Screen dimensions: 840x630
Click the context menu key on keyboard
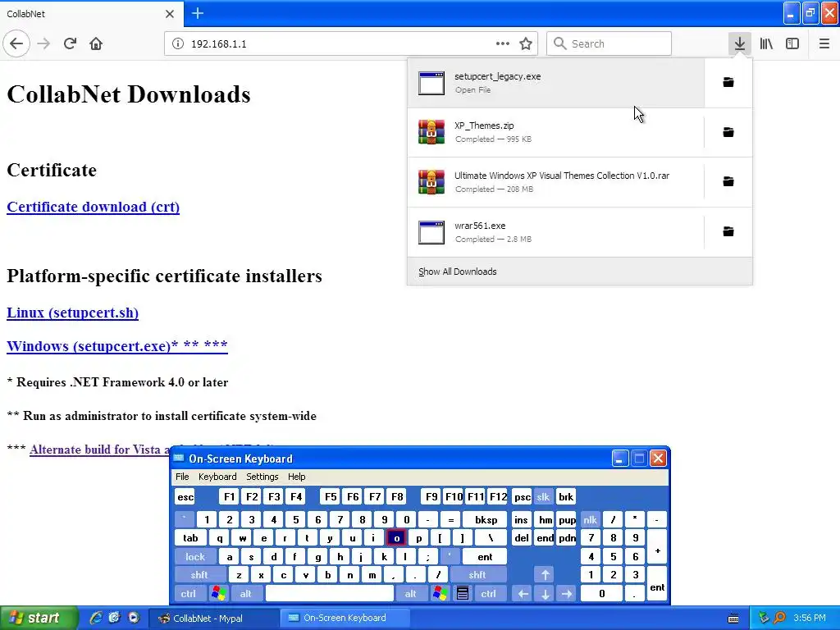pos(463,594)
